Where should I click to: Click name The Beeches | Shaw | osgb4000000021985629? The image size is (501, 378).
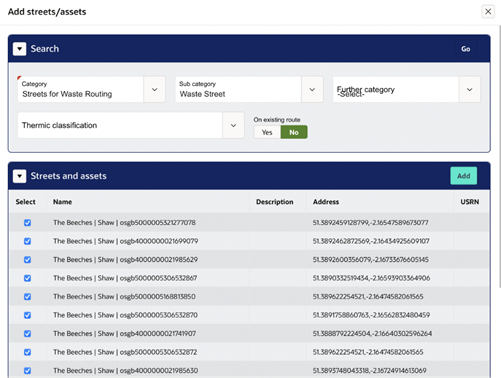coord(125,260)
